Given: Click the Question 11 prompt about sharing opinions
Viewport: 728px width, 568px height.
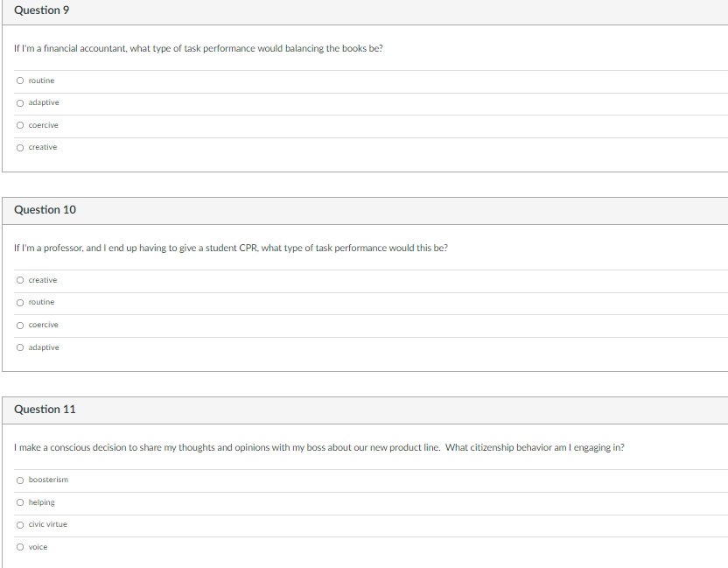Looking at the screenshot, I should pos(320,447).
